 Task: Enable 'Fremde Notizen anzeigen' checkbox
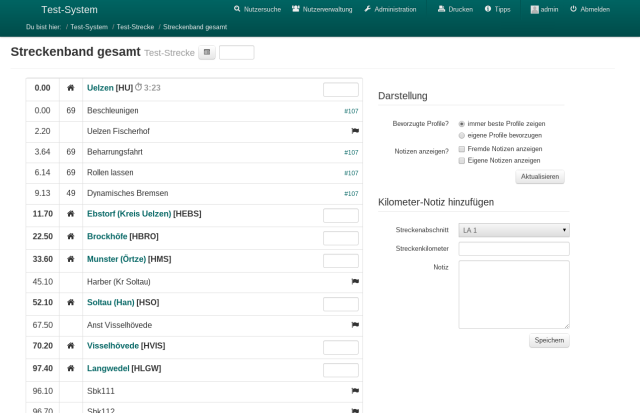[x=461, y=149]
